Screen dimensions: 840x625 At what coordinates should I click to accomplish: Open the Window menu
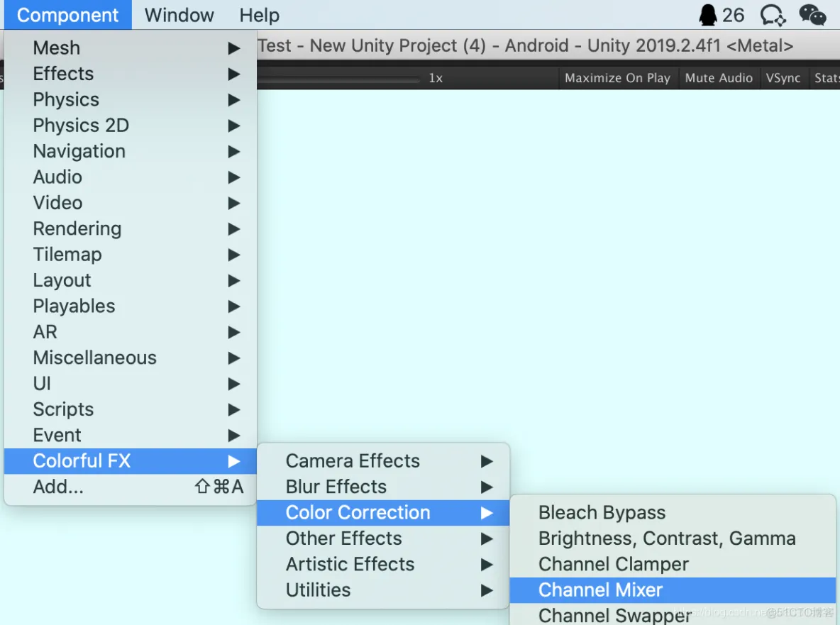[179, 15]
